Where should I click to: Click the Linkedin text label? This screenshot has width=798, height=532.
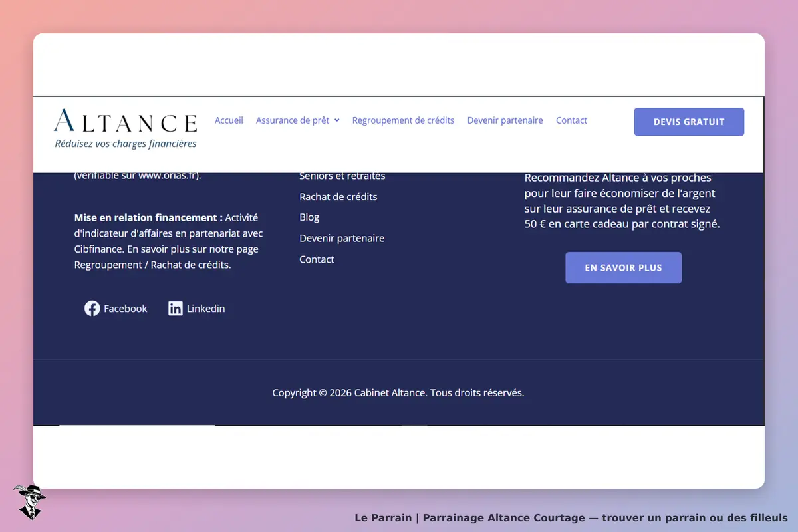pyautogui.click(x=205, y=309)
